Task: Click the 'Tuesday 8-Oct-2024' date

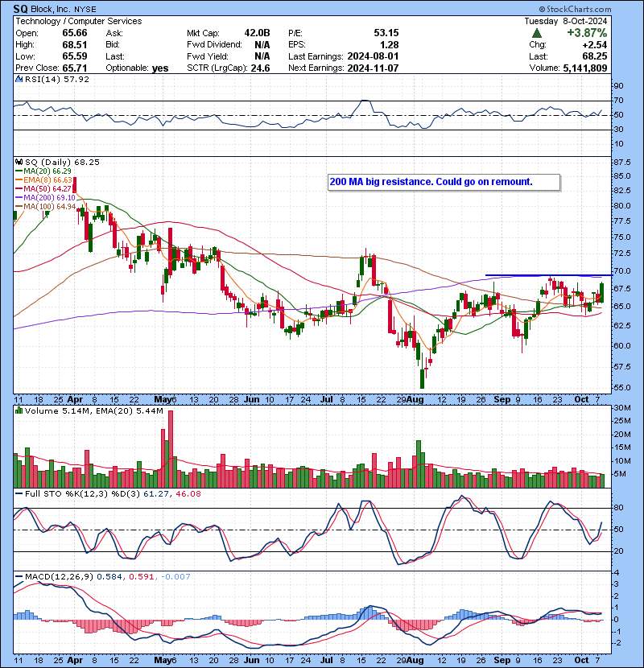Action: [566, 21]
